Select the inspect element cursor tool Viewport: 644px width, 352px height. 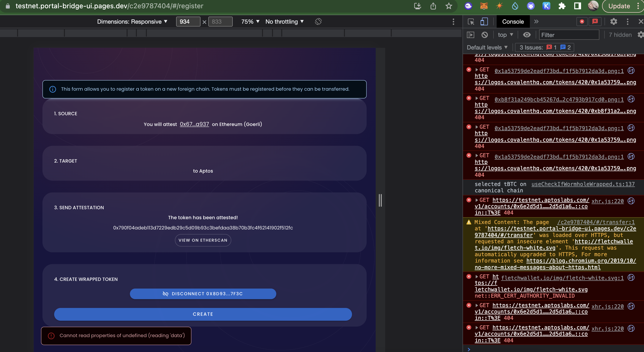(471, 21)
